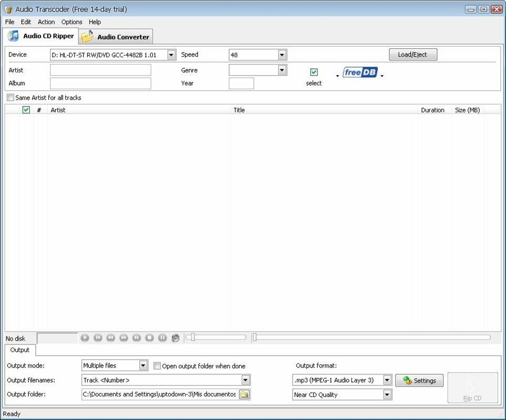506x420 pixels.
Task: Expand the Output filenames dropdown
Action: coord(245,380)
